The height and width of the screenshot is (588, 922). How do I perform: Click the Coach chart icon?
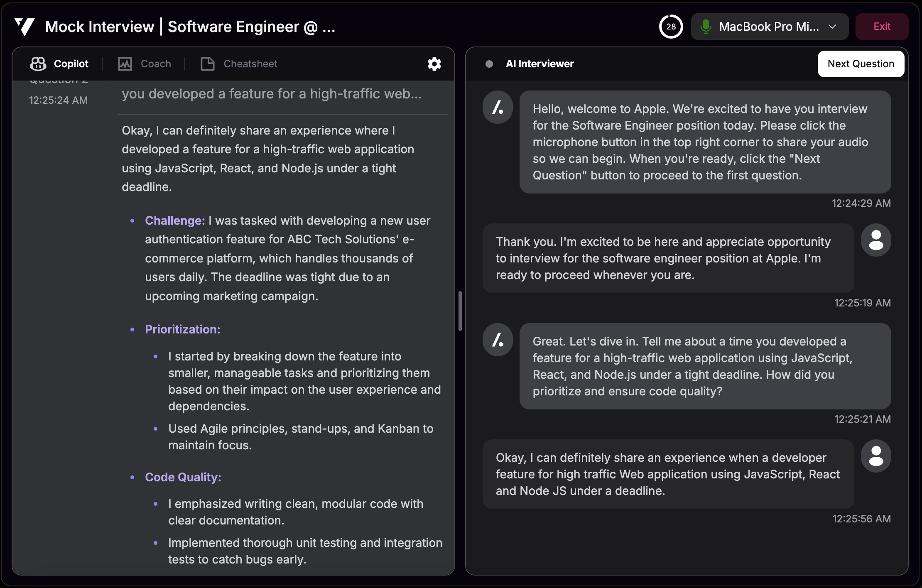point(125,64)
